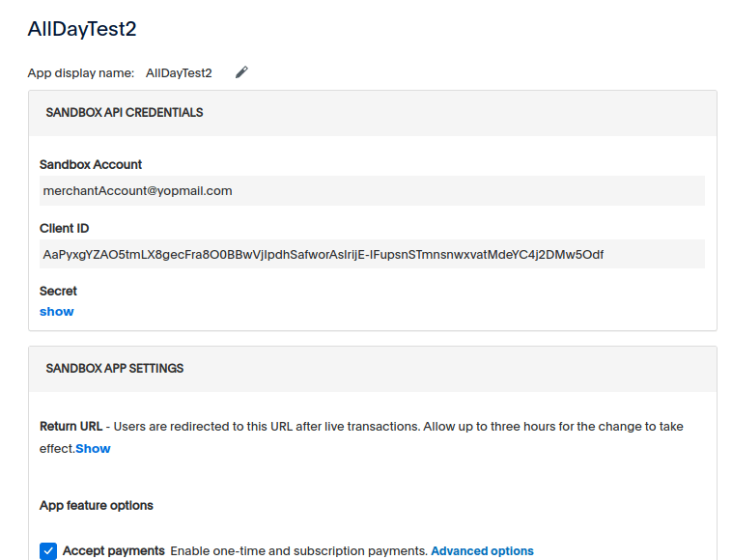Click the Secret label
This screenshot has height=560, width=732.
tap(58, 291)
